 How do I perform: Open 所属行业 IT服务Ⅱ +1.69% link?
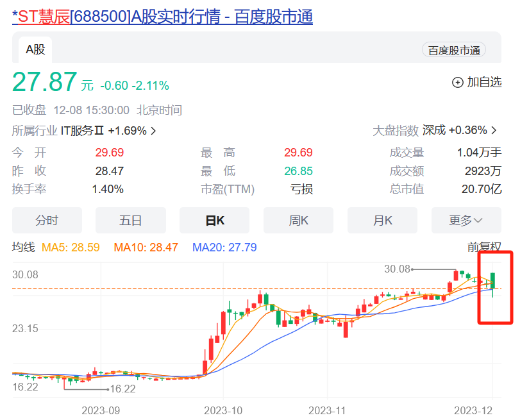(84, 131)
